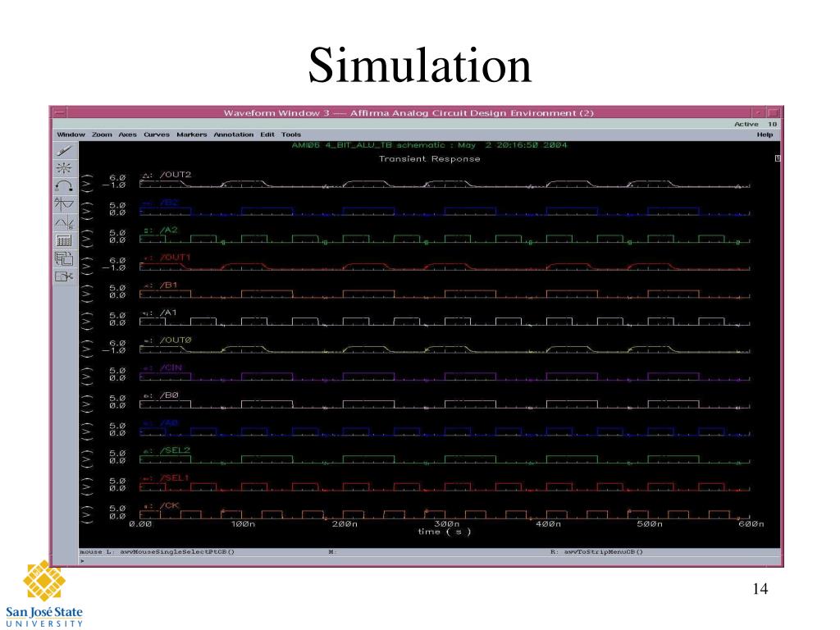Click the 0.00 origin label on time axis
The height and width of the screenshot is (630, 840).
140,524
